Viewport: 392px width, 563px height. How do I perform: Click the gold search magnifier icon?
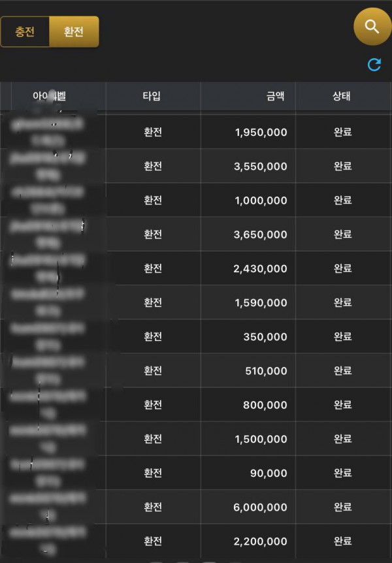pyautogui.click(x=372, y=27)
